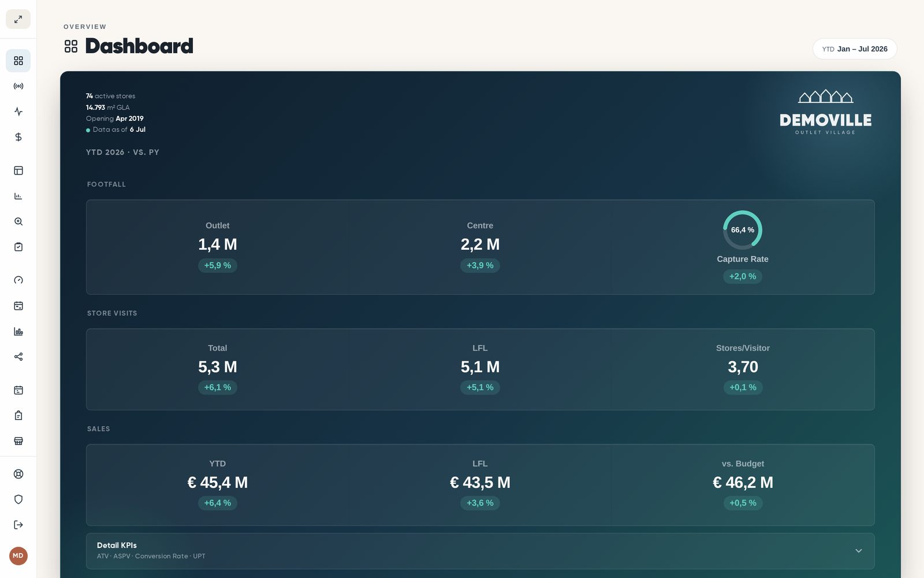This screenshot has width=924, height=578.
Task: Open the small dotted chart icon
Action: tap(18, 196)
